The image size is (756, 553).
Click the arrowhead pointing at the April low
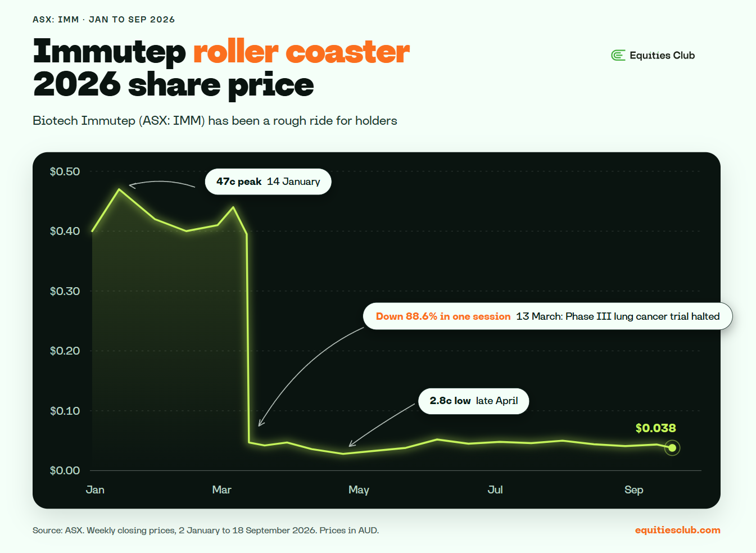tap(352, 443)
